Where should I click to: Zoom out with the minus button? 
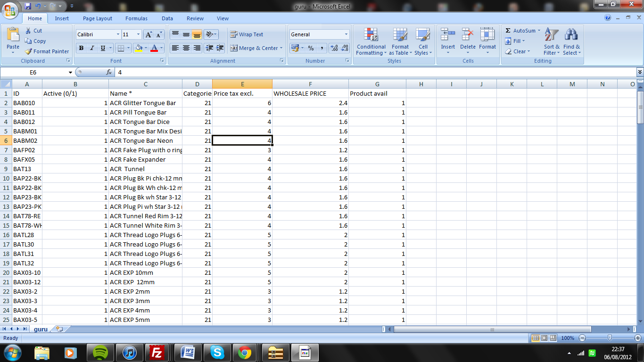coord(582,338)
